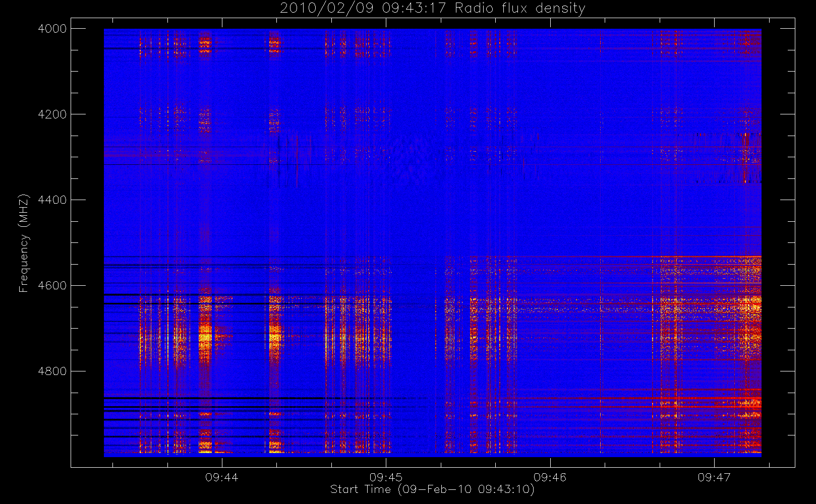Click the 09:46 time tick label
The height and width of the screenshot is (504, 816).
point(550,477)
